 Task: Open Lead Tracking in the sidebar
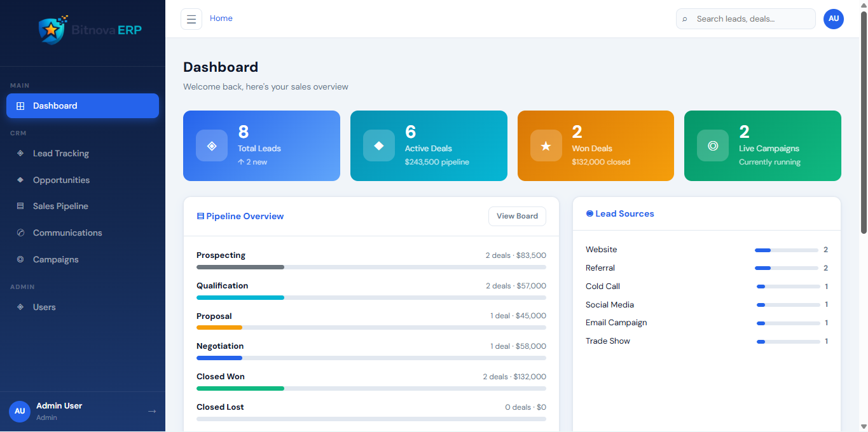[61, 153]
